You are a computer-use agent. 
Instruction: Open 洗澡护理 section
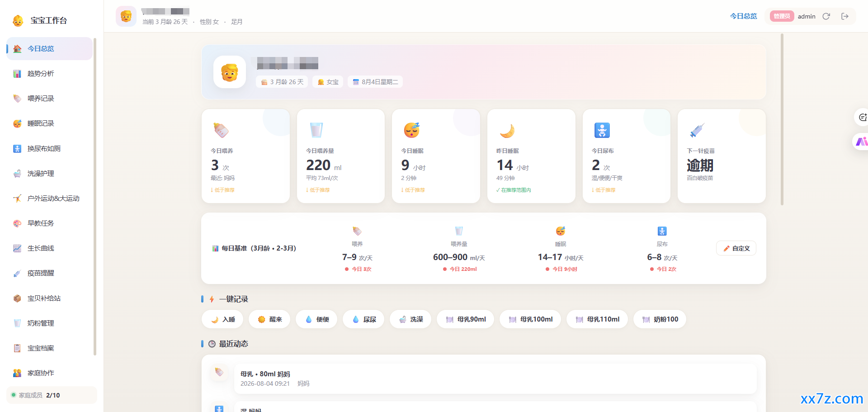coord(49,173)
